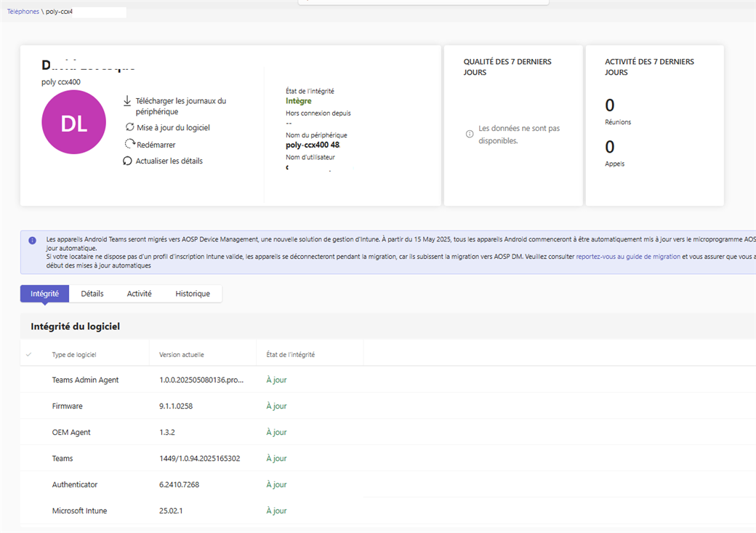Click the refresh details circular icon
The width and height of the screenshot is (756, 533).
click(x=127, y=161)
